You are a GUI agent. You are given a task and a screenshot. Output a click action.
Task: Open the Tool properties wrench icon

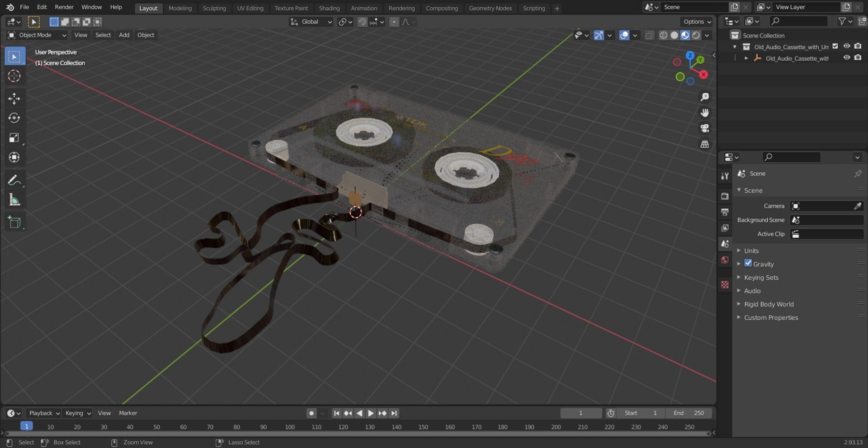click(x=725, y=176)
